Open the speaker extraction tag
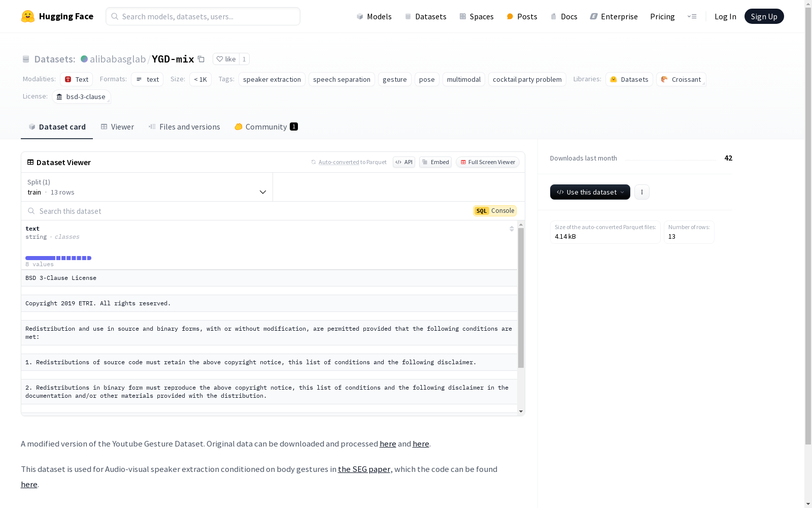Screen dimensions: 812x508 pyautogui.click(x=272, y=79)
